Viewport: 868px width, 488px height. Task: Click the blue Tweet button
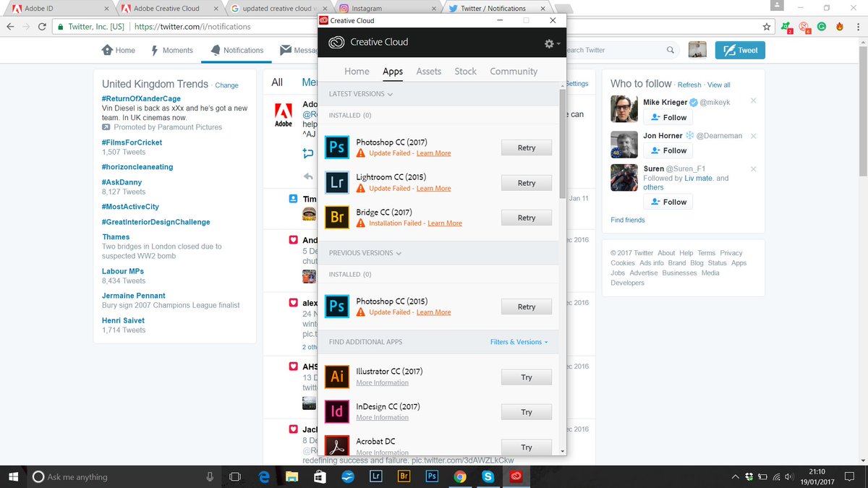[x=740, y=50]
